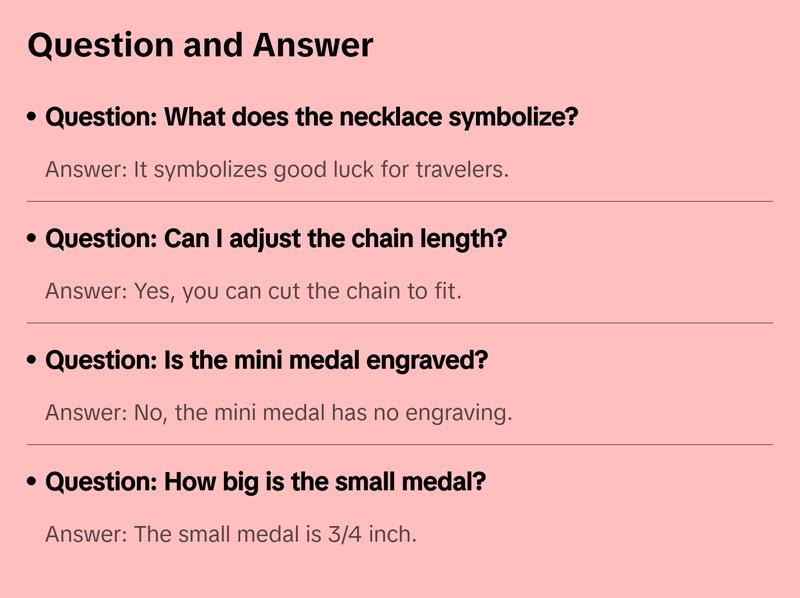Screen dimensions: 800x598
Task: Click divider line below the engraving answer
Action: pos(400,444)
